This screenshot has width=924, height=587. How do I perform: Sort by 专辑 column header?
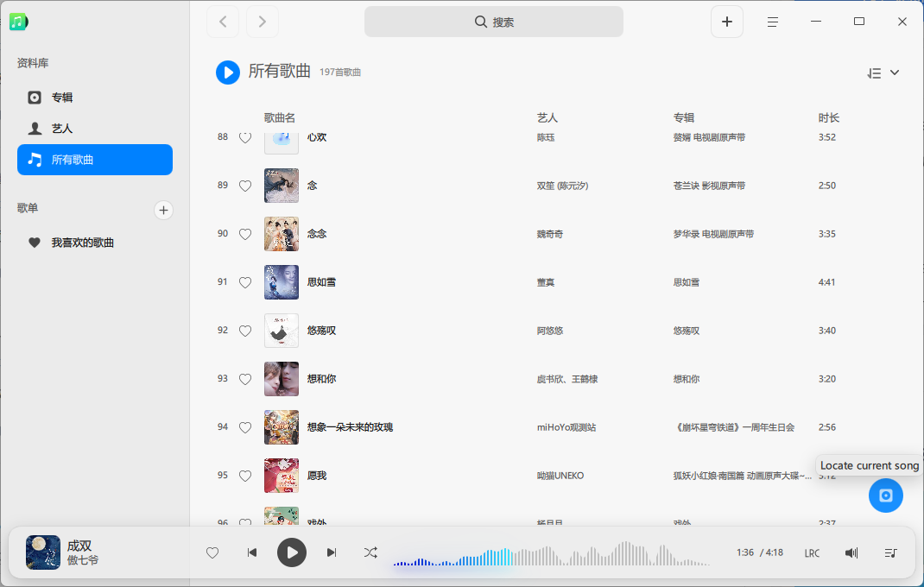[x=684, y=118]
